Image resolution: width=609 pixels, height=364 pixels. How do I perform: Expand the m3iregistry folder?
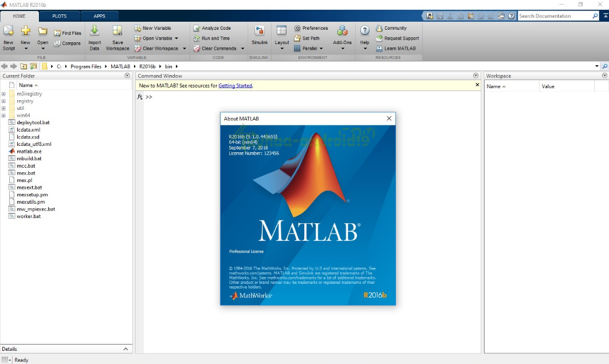[x=3, y=94]
